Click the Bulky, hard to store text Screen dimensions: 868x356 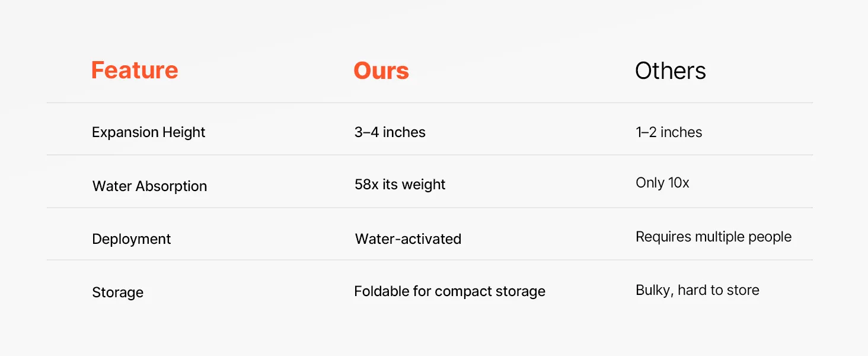697,290
